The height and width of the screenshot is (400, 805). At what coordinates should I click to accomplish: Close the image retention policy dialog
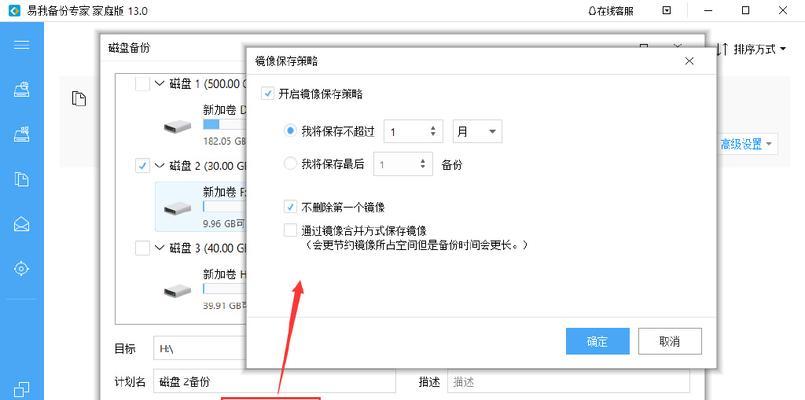pos(689,61)
